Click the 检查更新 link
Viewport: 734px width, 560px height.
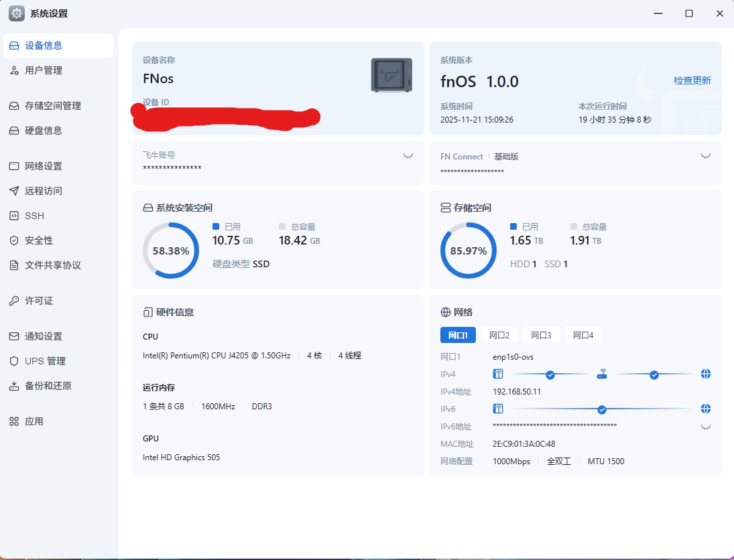coord(692,80)
